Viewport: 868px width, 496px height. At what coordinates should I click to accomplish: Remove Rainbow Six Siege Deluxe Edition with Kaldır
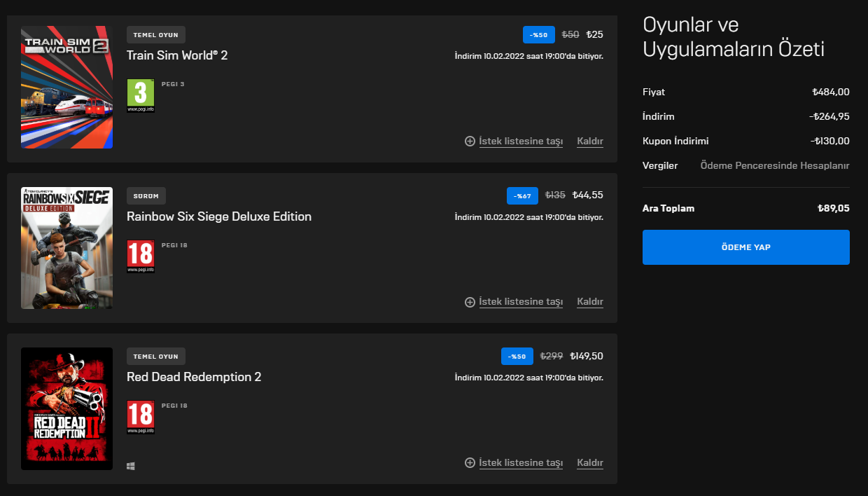coord(590,302)
